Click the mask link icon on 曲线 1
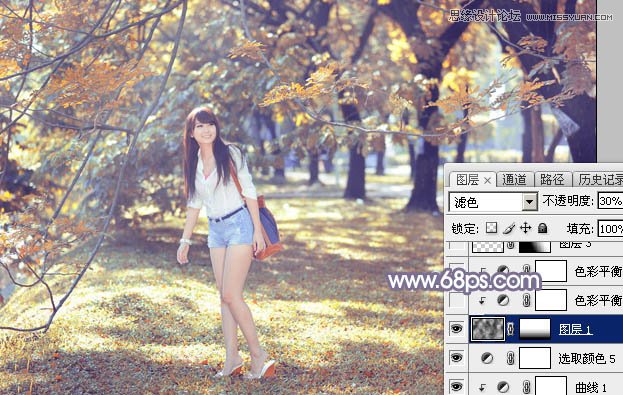 click(x=526, y=387)
